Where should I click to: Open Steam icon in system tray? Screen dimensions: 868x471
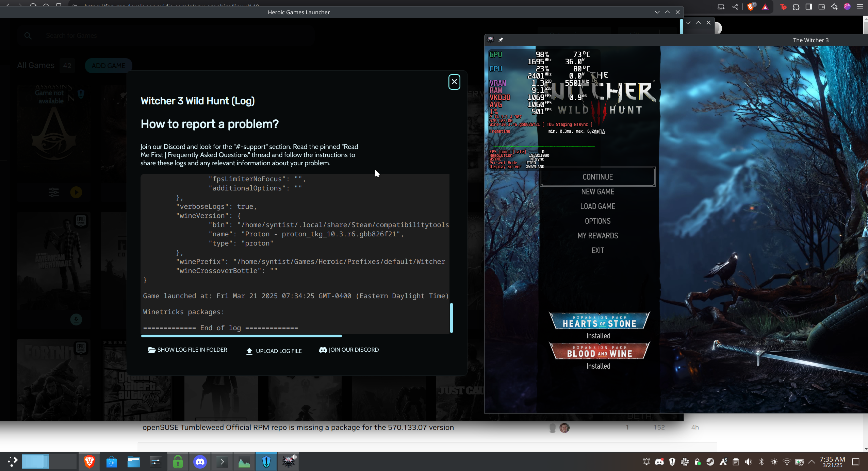[x=710, y=462]
